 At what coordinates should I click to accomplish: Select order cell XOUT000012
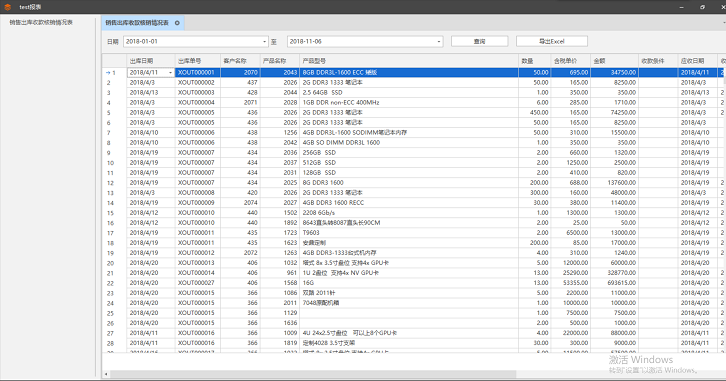pos(198,253)
